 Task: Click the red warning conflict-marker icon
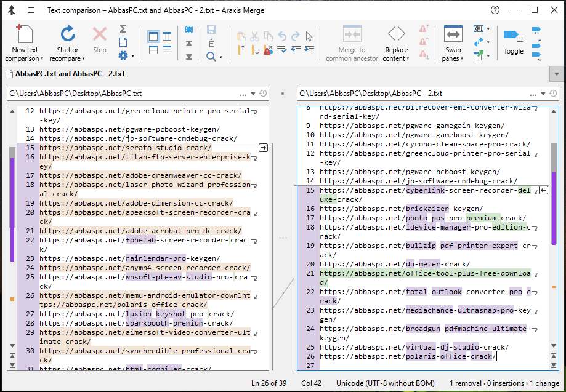268,50
